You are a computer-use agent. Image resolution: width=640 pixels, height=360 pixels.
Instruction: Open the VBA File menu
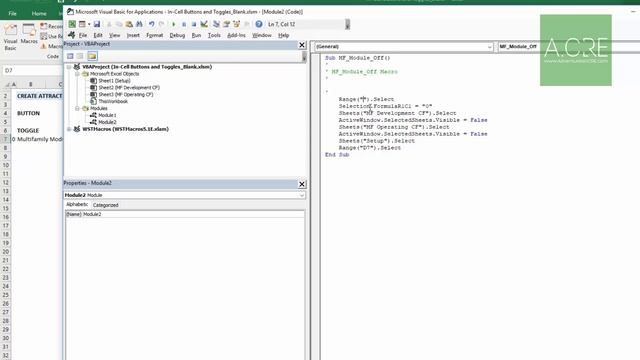(83, 36)
